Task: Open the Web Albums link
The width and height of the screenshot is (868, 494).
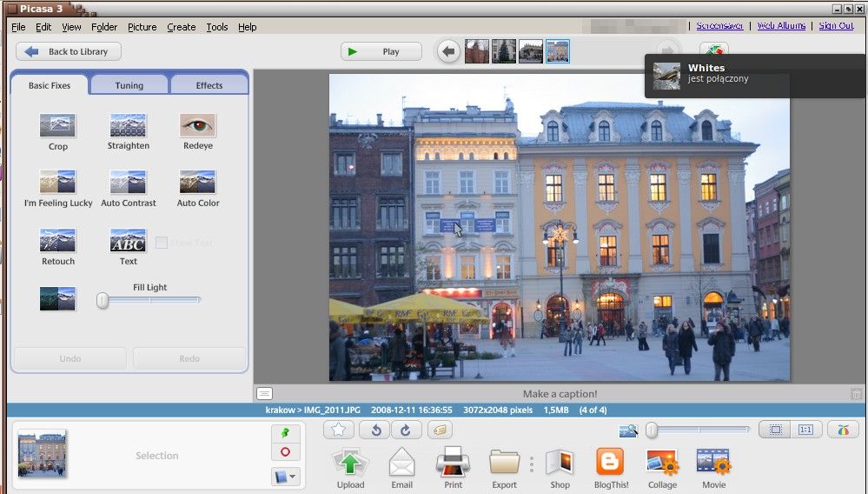Action: pyautogui.click(x=781, y=25)
